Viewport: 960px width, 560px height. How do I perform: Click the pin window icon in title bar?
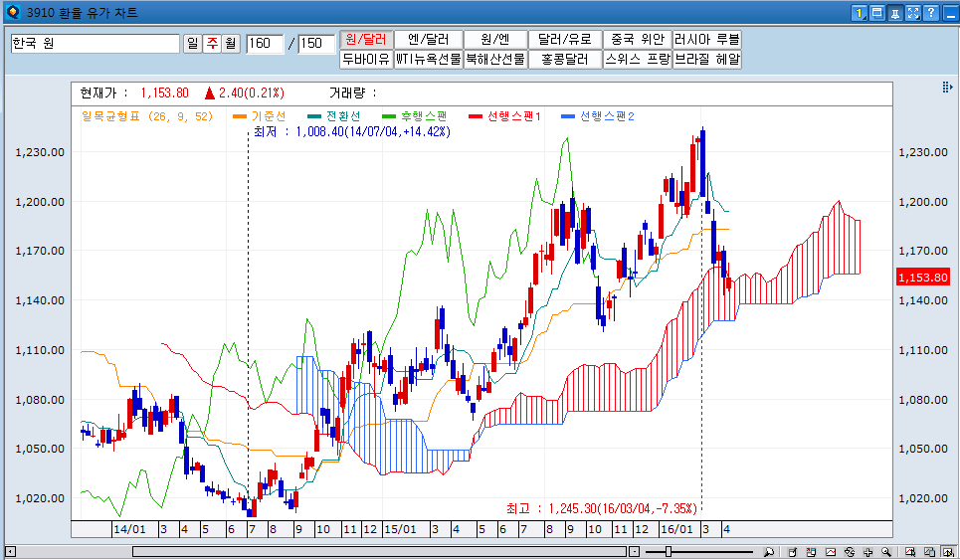pyautogui.click(x=895, y=13)
